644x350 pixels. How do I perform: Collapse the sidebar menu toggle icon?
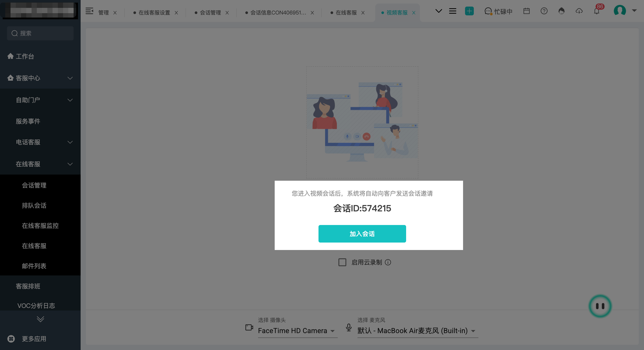click(x=89, y=11)
